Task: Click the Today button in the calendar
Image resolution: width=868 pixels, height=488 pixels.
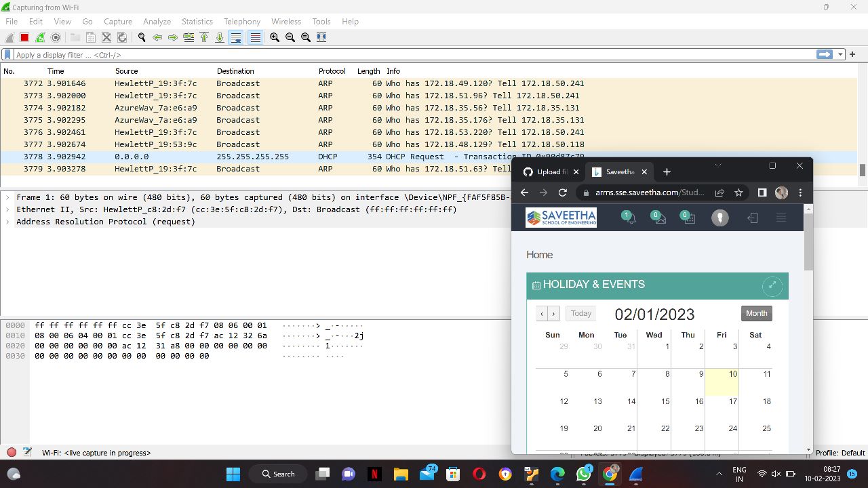Action: click(580, 313)
